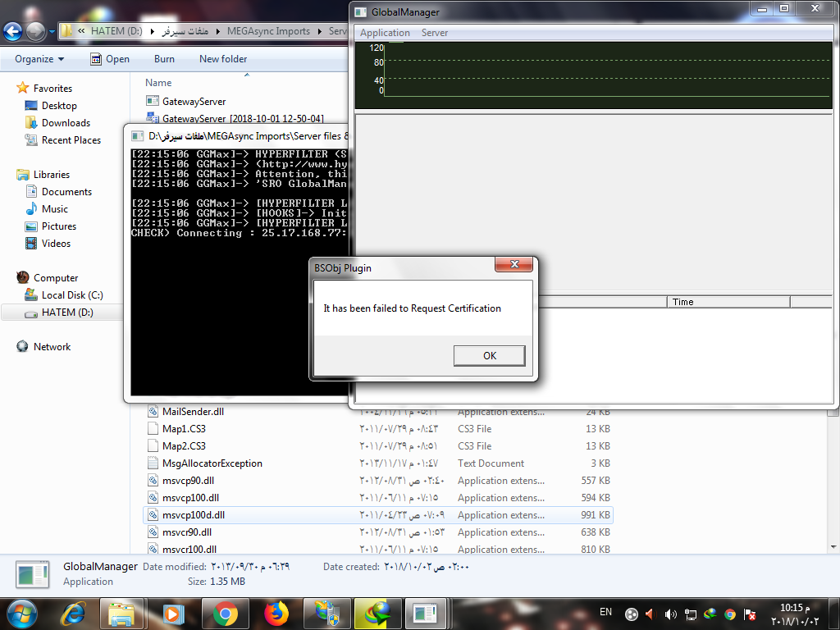
Task: Open Action Center flag tray icon
Action: [750, 614]
